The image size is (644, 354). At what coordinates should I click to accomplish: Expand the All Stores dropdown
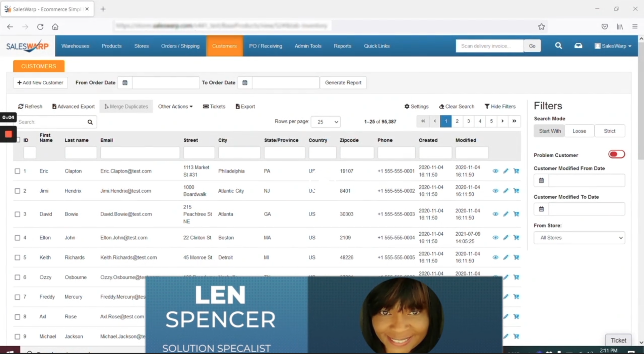[x=579, y=237]
